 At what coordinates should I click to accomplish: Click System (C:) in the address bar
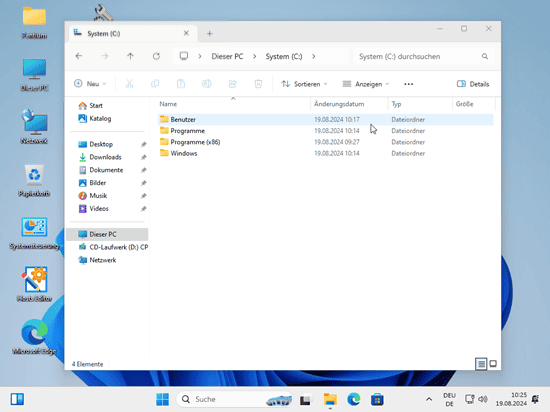(284, 56)
